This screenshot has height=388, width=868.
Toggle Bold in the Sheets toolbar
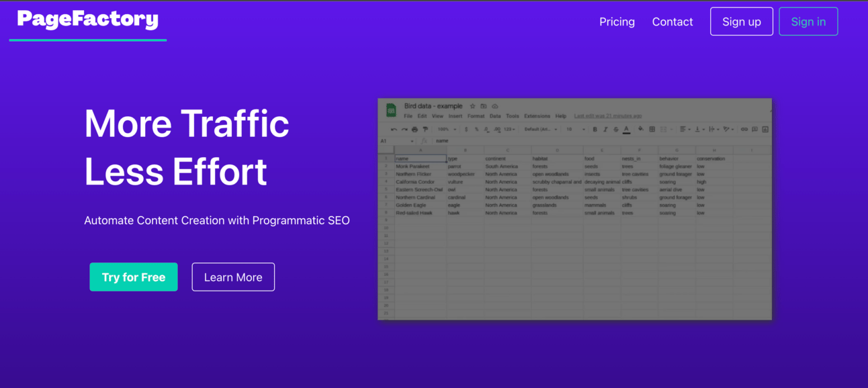pos(595,130)
